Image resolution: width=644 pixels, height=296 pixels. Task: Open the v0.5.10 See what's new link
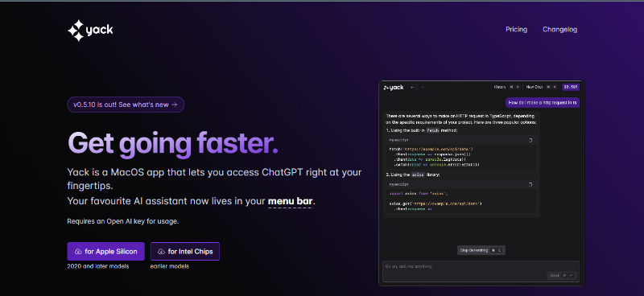tap(126, 105)
